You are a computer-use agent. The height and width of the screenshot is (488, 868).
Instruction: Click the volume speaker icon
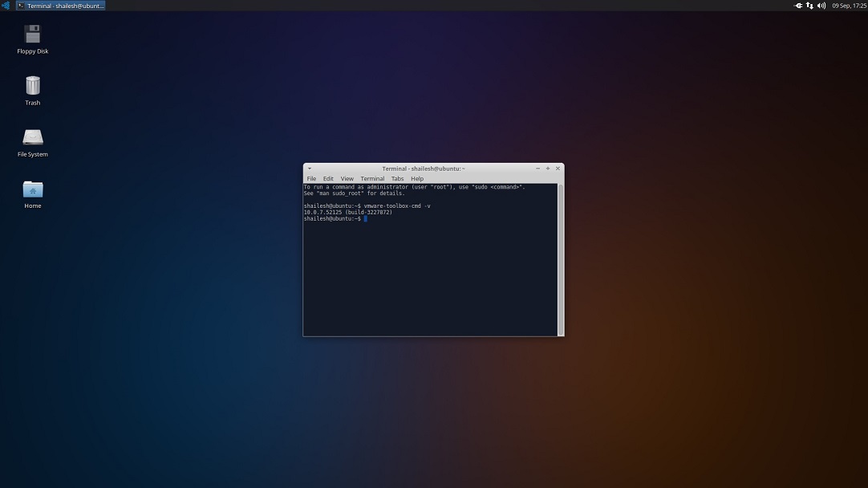[x=821, y=6]
